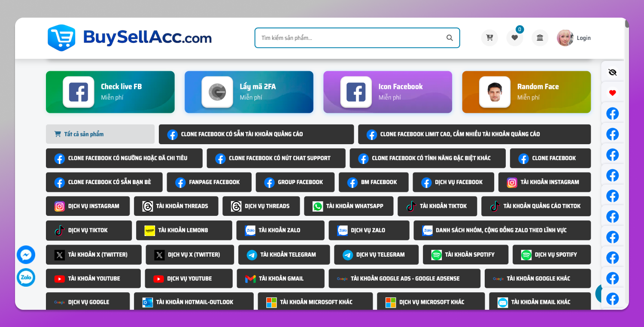Select the Tài khoản Gmail category
Viewport: 644px width, 327px height.
(280, 279)
